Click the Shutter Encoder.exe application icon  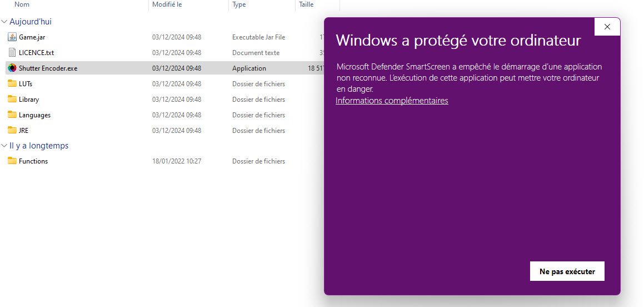pos(12,68)
